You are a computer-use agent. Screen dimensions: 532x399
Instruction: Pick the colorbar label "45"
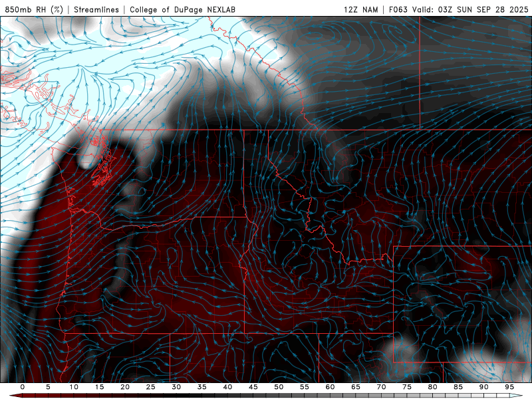coord(253,387)
